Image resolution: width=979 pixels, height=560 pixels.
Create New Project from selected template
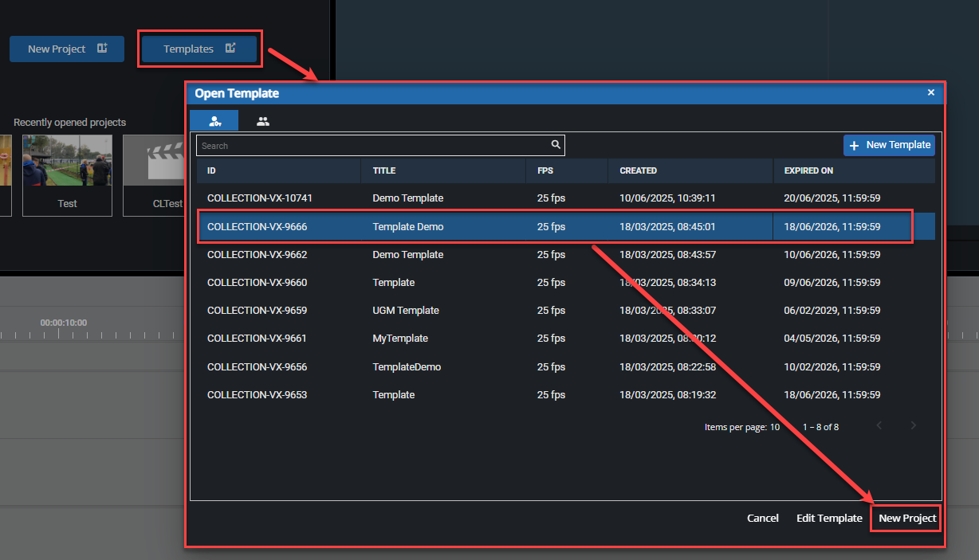coord(906,519)
